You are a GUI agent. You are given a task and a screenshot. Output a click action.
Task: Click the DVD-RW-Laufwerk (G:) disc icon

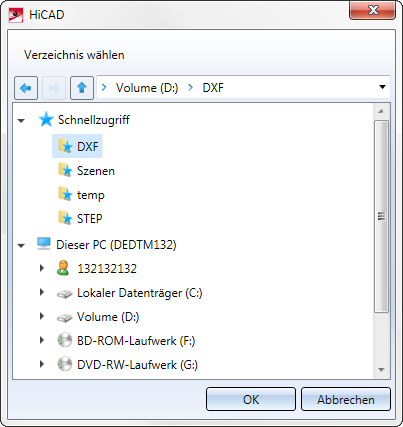[x=64, y=364]
